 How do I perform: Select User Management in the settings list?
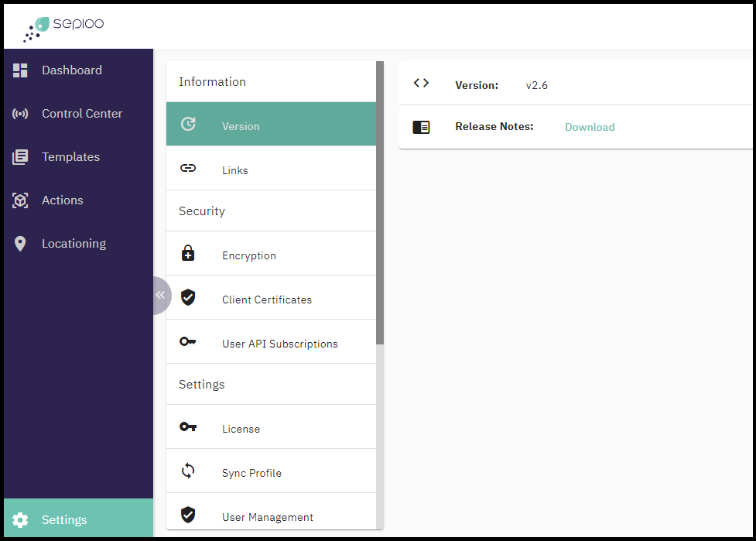click(x=267, y=517)
